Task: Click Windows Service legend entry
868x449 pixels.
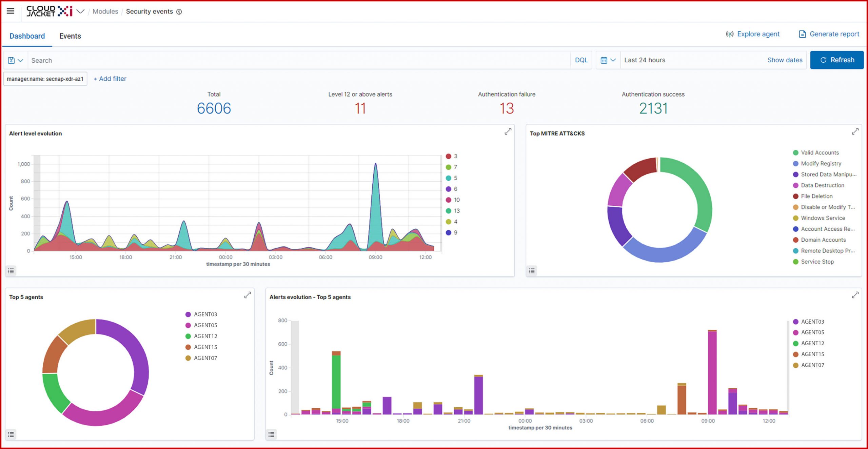Action: click(x=819, y=218)
